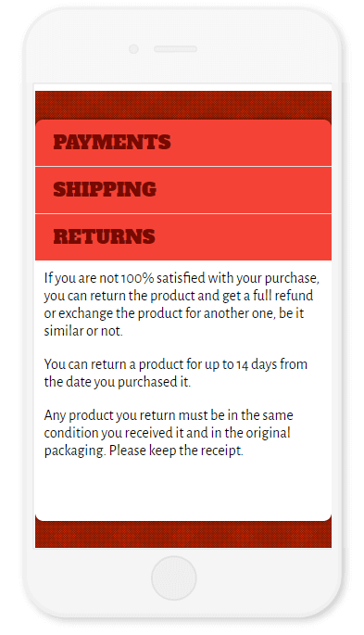Expand the SHIPPING accordion section

click(183, 190)
